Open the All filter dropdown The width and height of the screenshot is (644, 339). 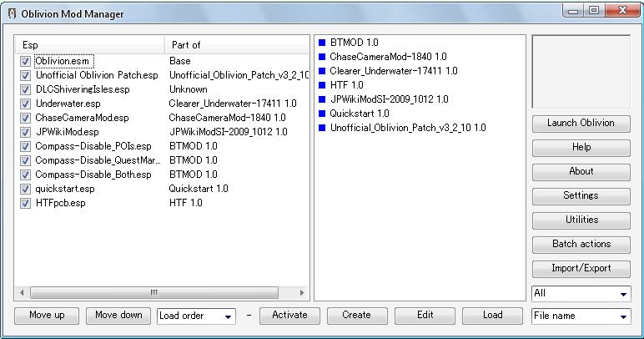click(x=581, y=293)
